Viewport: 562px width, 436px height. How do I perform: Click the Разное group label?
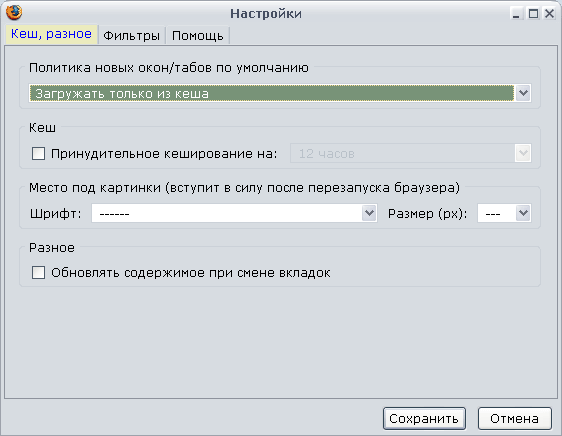tap(52, 248)
